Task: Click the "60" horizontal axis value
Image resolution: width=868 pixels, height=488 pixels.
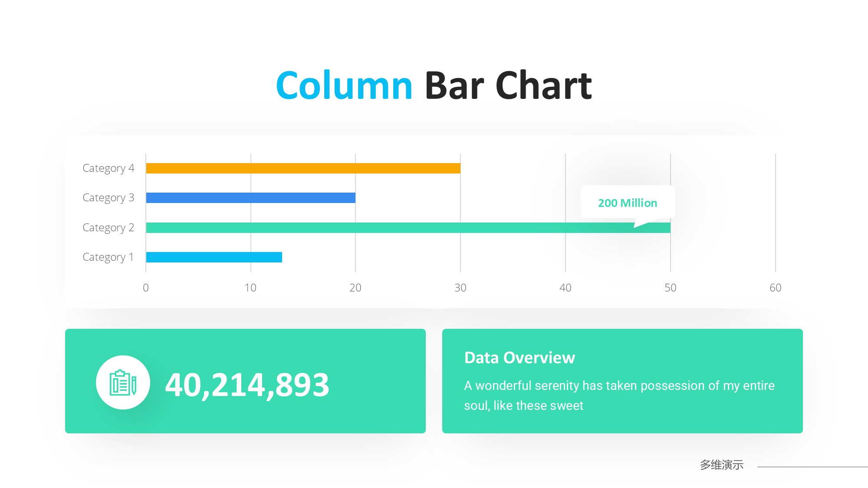Action: tap(775, 288)
